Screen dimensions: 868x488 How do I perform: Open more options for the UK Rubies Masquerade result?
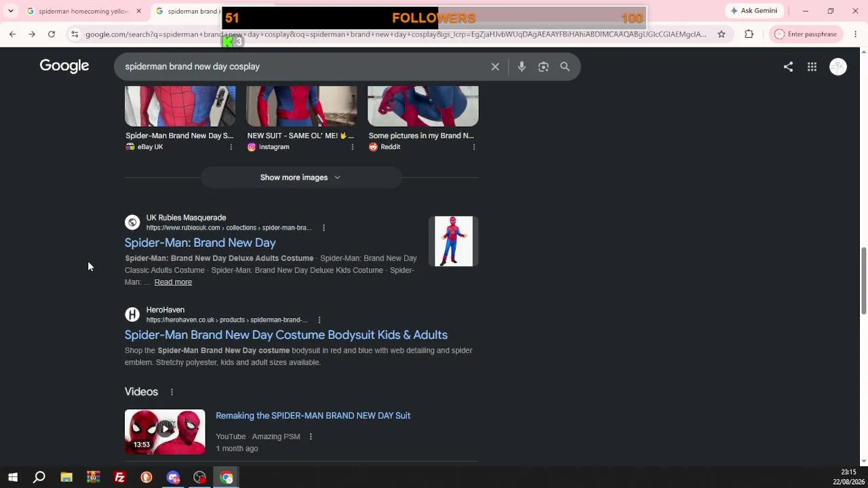coord(323,228)
